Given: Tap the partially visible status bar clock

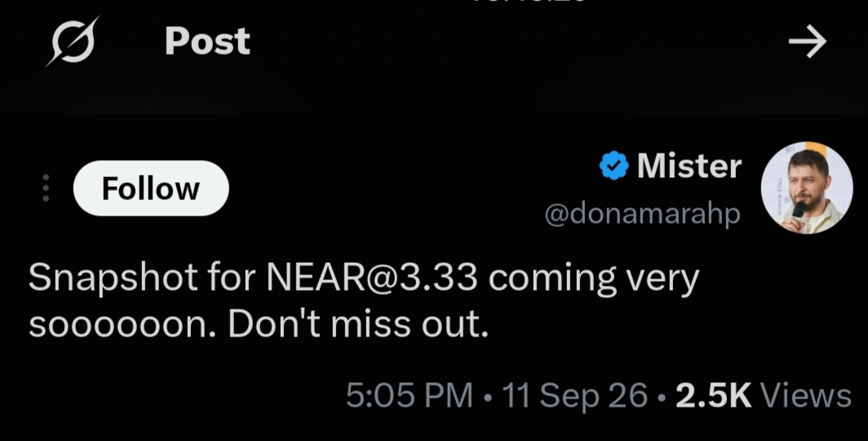Looking at the screenshot, I should [528, 2].
